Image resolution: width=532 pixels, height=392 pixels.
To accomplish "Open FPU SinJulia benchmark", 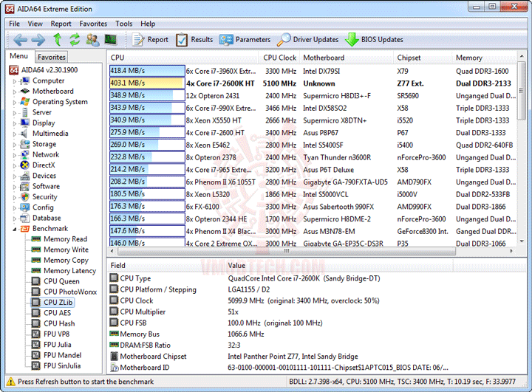I will 62,365.
